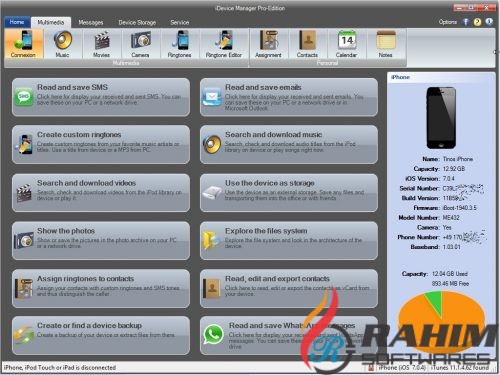Click the iPhone panel header
Viewport: 500px width, 375px height.
[x=441, y=77]
